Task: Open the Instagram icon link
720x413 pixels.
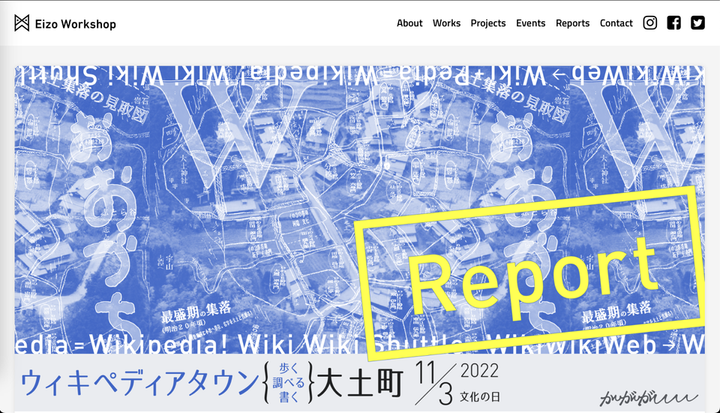Action: (x=650, y=23)
